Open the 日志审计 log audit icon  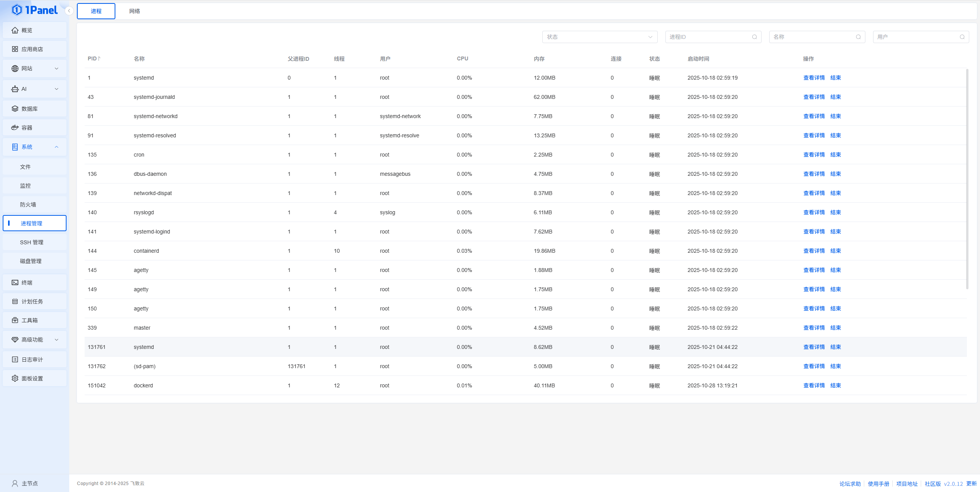click(x=15, y=360)
